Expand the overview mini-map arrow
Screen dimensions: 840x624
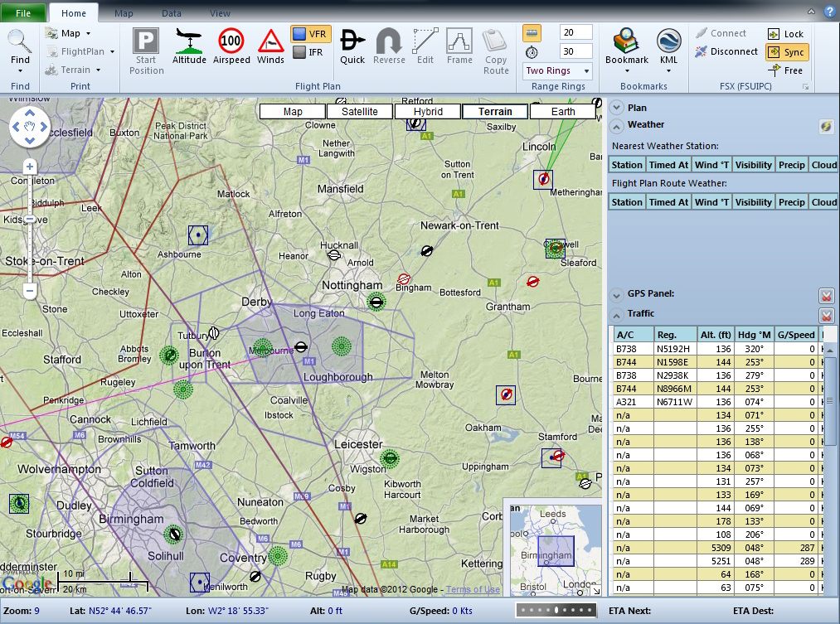pos(595,590)
